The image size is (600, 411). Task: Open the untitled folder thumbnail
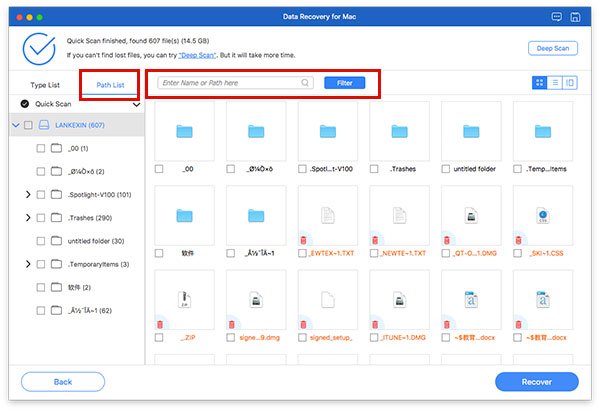click(471, 131)
